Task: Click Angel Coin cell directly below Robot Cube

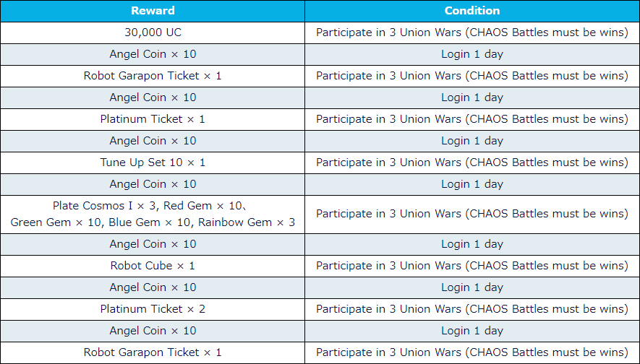Action: tap(153, 287)
